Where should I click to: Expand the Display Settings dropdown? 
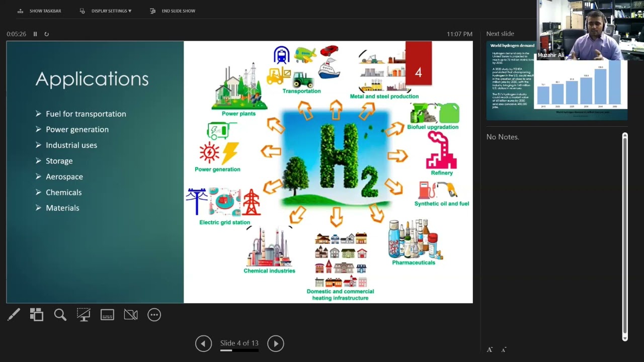click(106, 11)
